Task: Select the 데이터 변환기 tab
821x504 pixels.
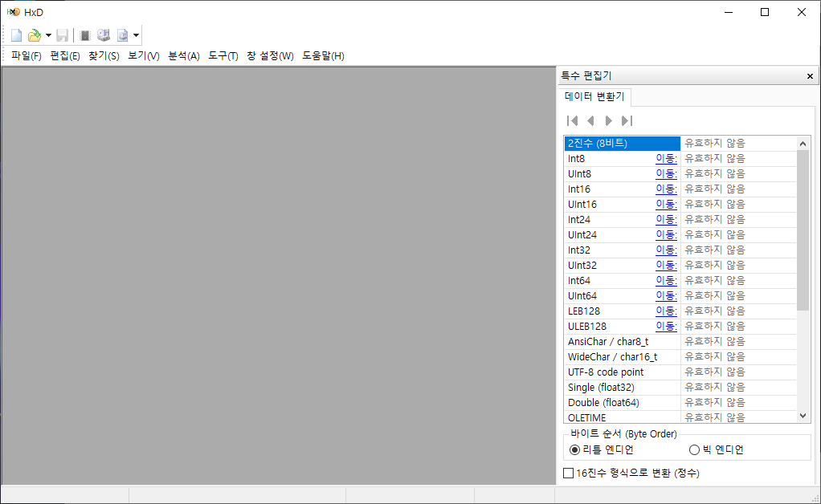Action: coord(595,97)
